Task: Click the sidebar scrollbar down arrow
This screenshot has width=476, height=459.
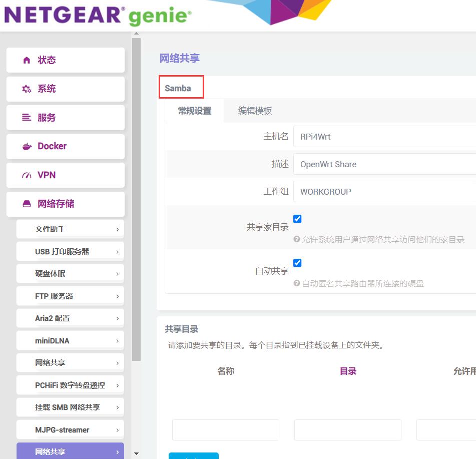Action: 136,453
